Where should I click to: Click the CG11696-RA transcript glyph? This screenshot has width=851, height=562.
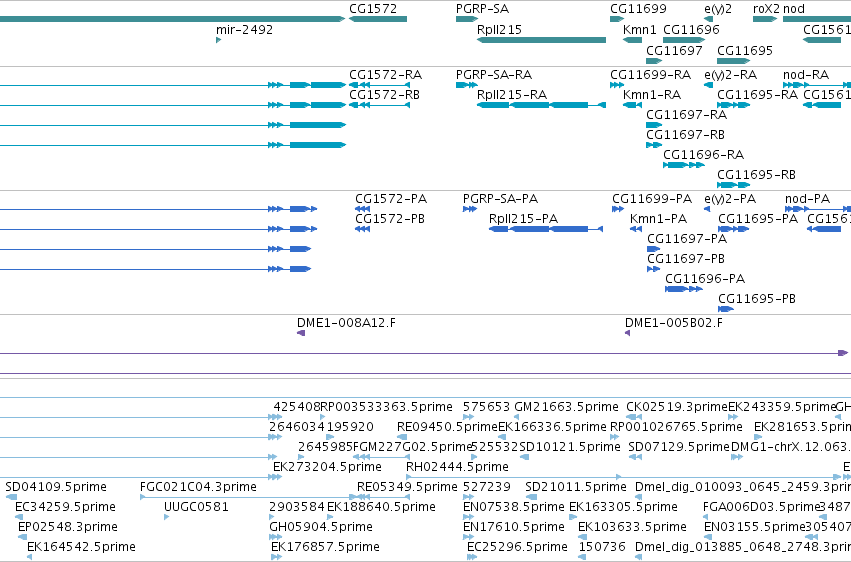click(684, 165)
